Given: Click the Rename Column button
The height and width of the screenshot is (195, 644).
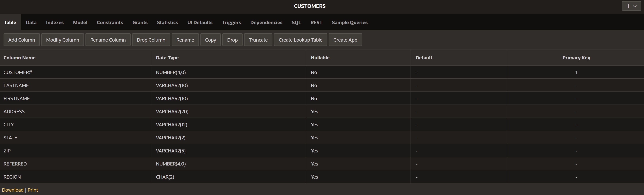Looking at the screenshot, I should click(x=108, y=40).
